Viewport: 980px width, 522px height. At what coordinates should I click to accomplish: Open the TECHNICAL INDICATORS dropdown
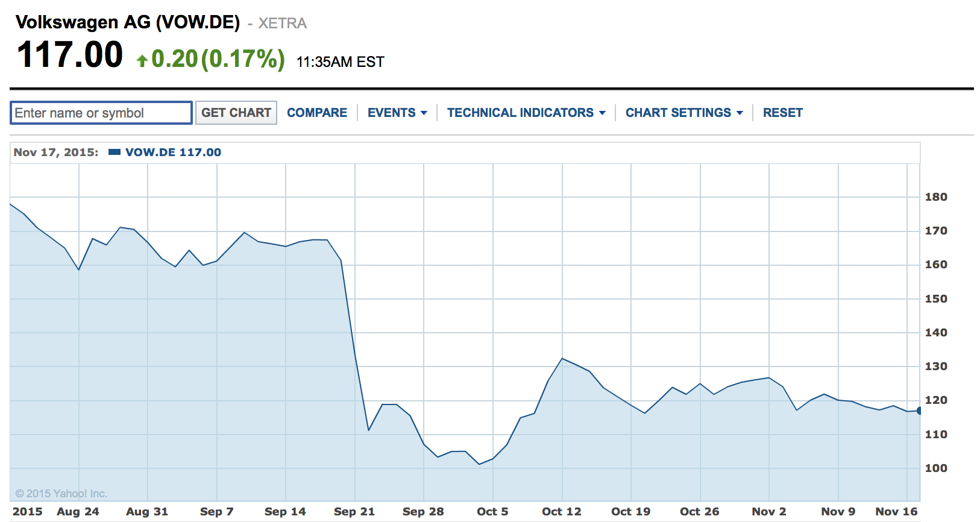coord(526,113)
